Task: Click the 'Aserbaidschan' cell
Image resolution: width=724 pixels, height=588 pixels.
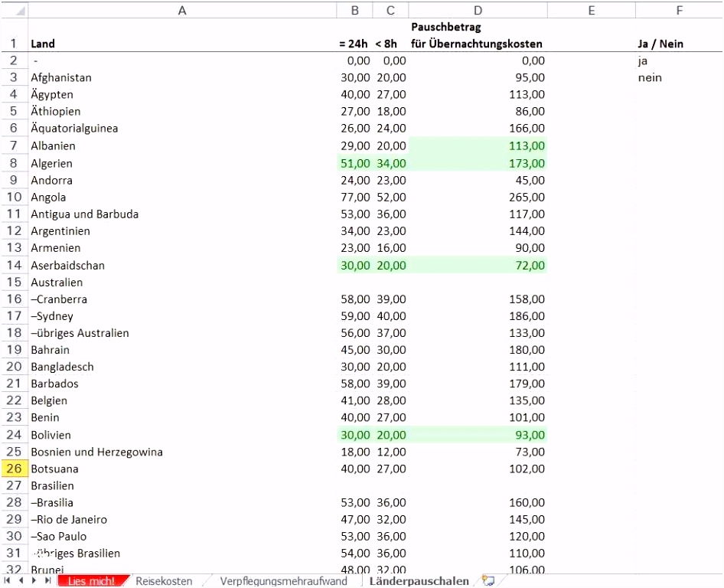Action: click(182, 265)
